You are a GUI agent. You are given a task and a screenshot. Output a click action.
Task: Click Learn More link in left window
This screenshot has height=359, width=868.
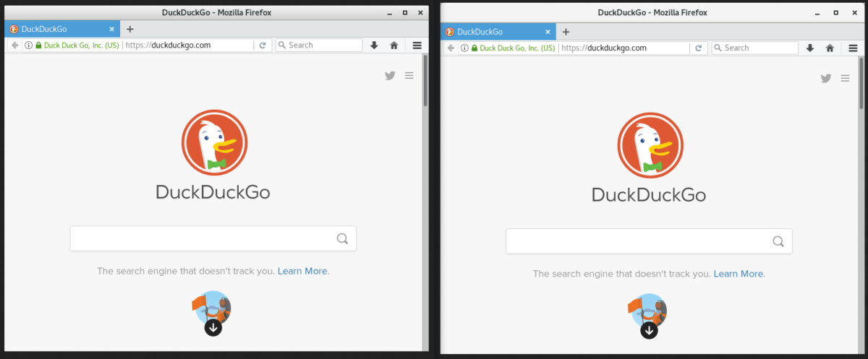[302, 271]
